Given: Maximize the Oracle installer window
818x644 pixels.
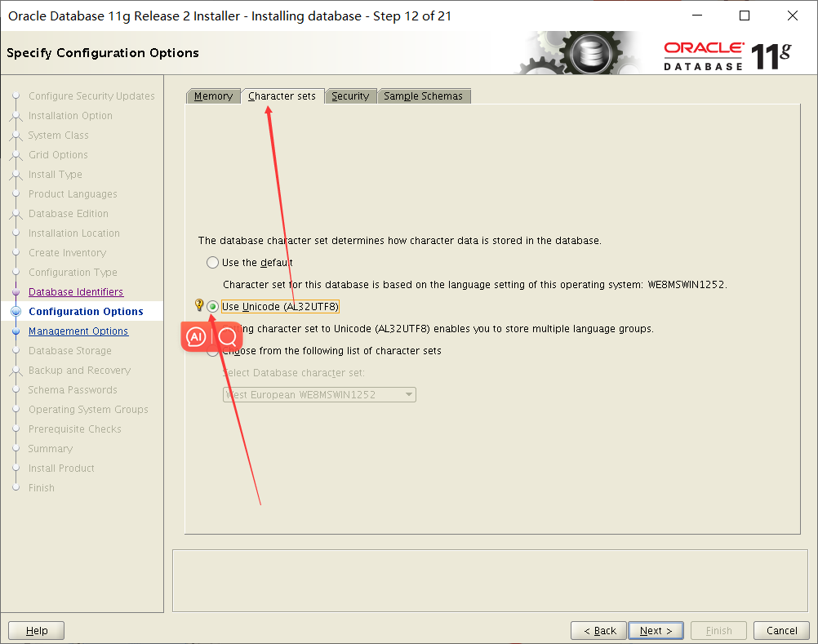Looking at the screenshot, I should click(745, 16).
